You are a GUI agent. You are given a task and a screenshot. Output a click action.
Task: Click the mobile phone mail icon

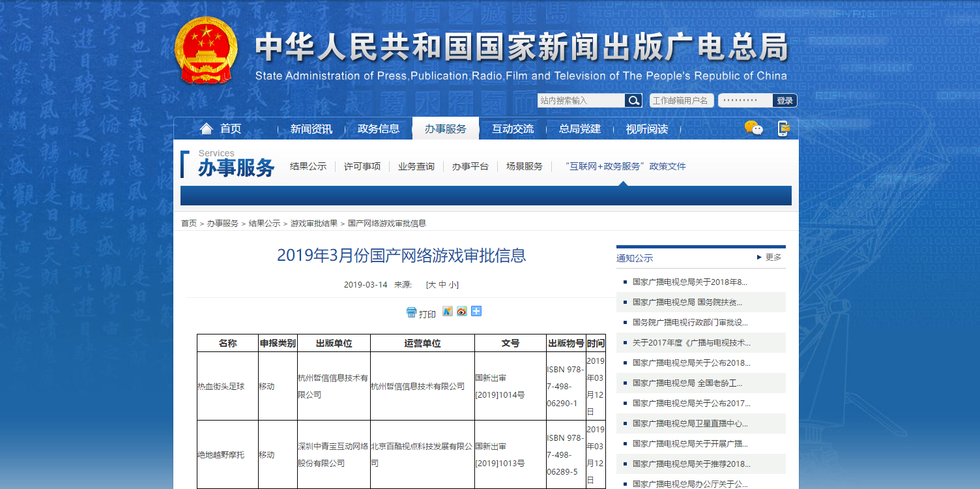click(783, 128)
